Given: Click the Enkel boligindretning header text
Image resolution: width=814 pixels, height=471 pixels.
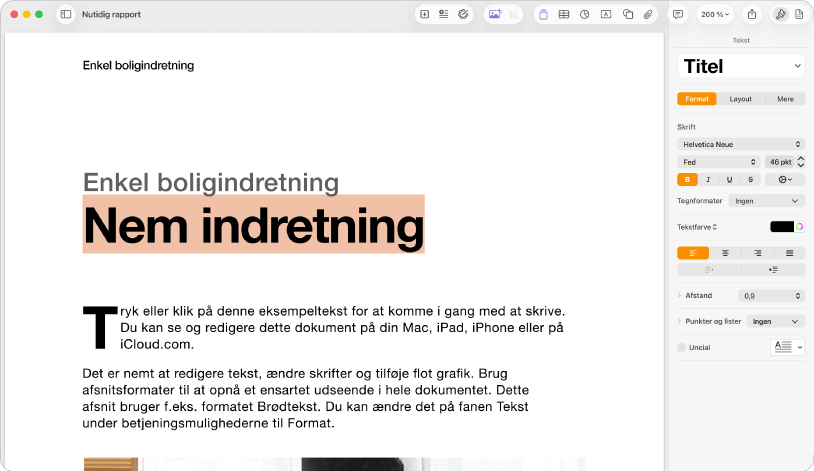Looking at the screenshot, I should (138, 65).
